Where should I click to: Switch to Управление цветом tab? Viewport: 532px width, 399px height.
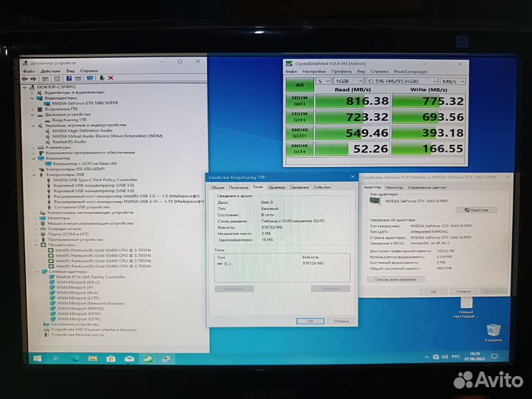click(x=426, y=187)
